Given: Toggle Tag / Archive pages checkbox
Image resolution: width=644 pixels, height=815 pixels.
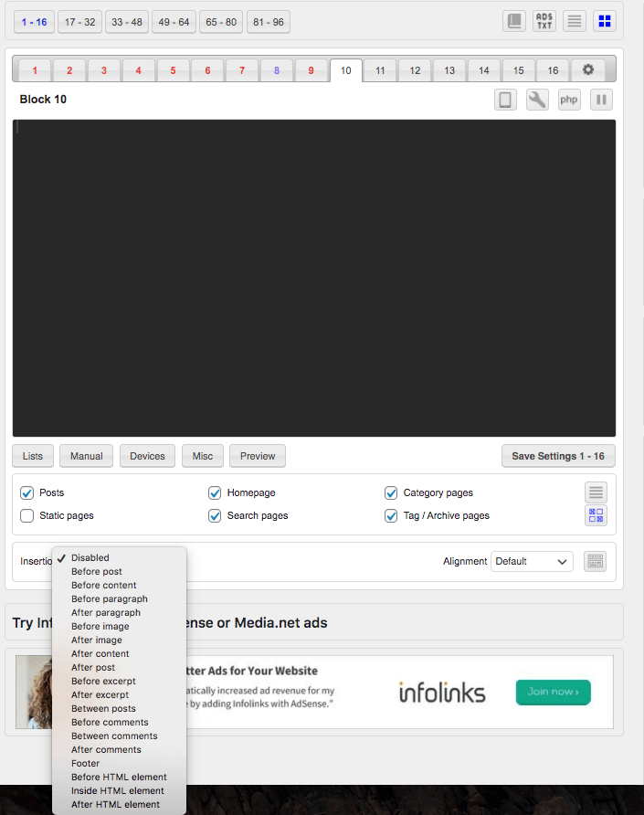Looking at the screenshot, I should [x=391, y=515].
